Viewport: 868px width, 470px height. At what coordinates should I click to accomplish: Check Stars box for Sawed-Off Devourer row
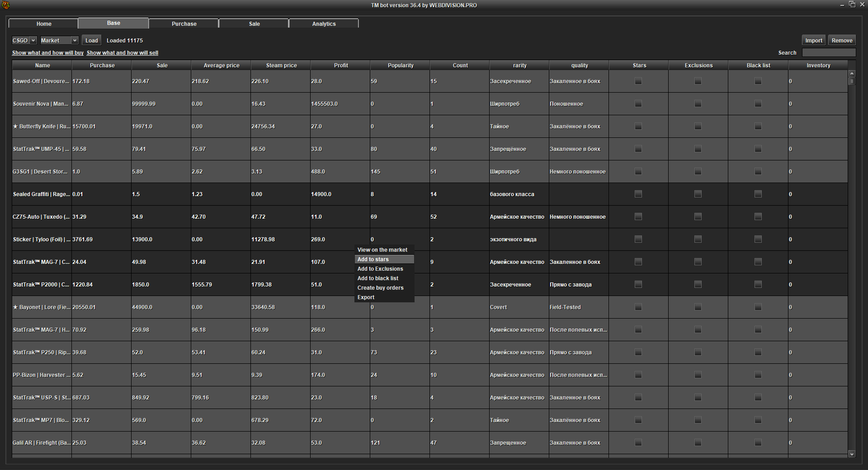638,81
